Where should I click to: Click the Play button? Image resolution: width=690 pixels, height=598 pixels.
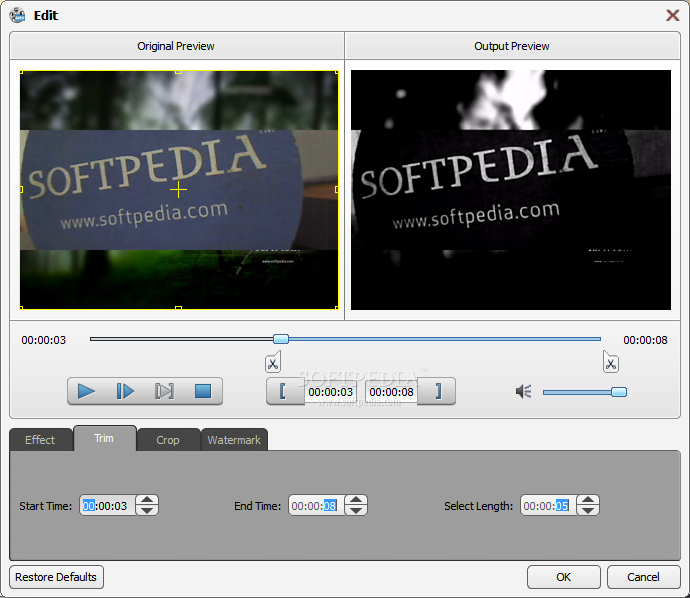point(86,391)
